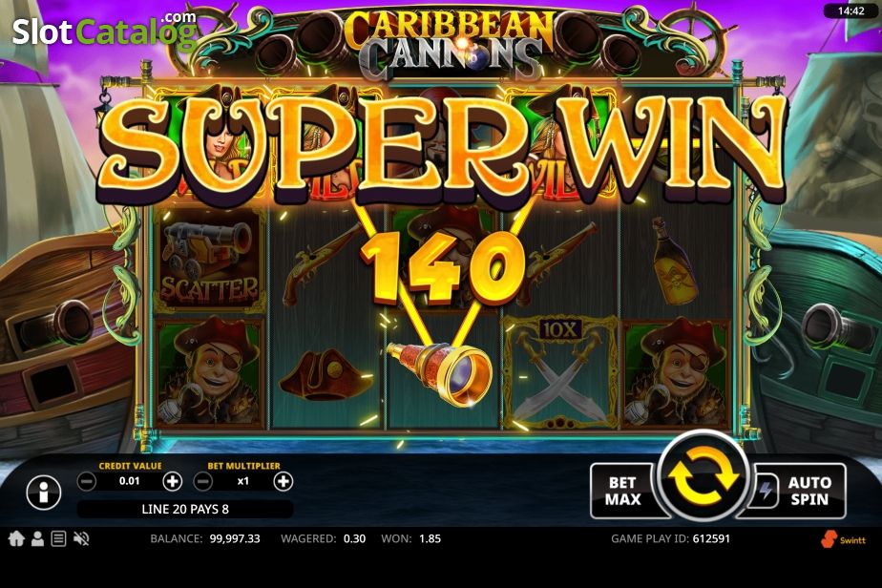
Task: Open the game history list icon
Action: click(x=58, y=538)
